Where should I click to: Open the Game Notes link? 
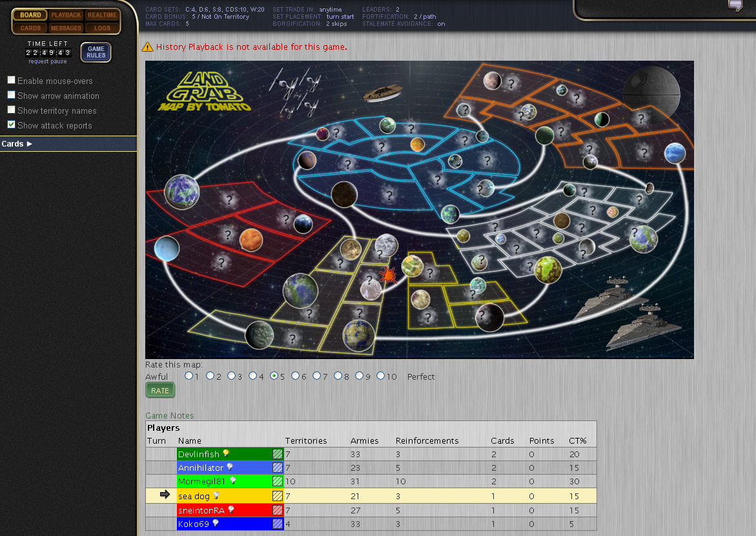click(170, 415)
